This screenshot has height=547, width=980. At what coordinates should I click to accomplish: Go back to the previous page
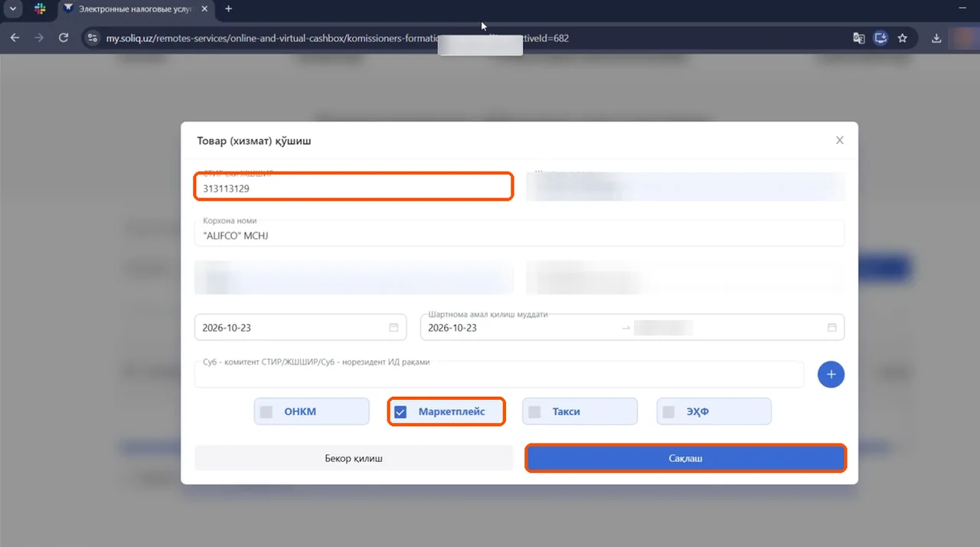(15, 38)
